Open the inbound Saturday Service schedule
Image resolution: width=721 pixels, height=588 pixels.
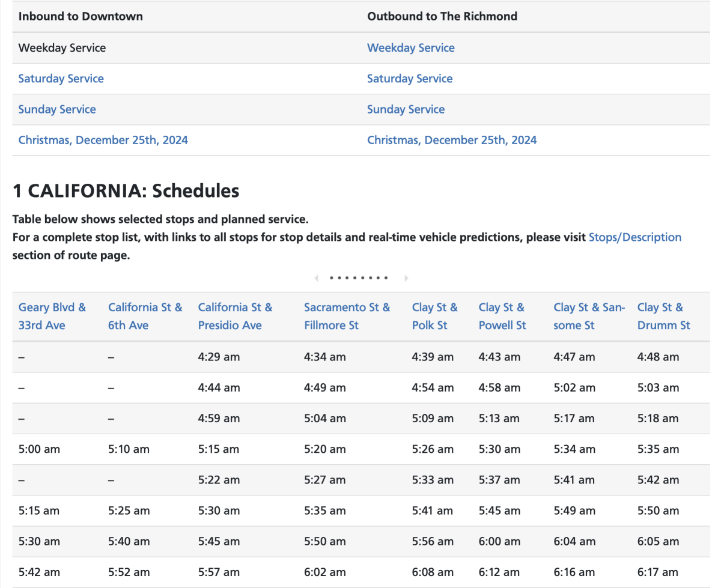61,78
